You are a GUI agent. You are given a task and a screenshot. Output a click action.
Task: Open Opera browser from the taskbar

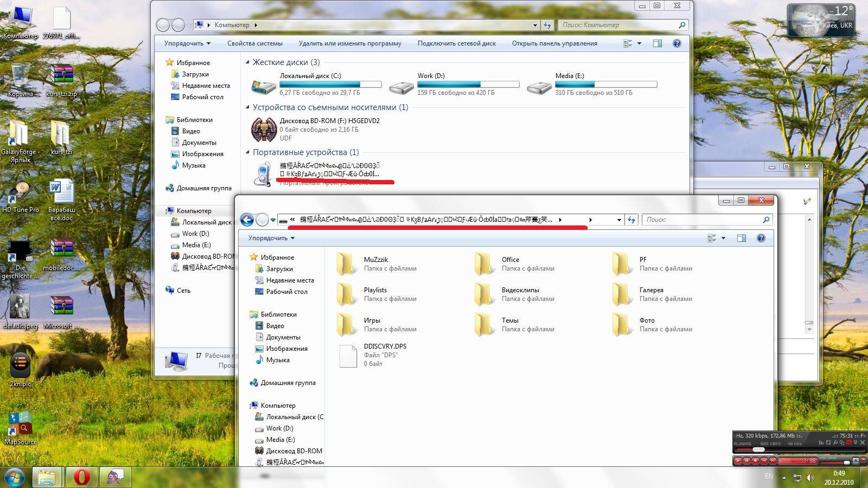82,477
